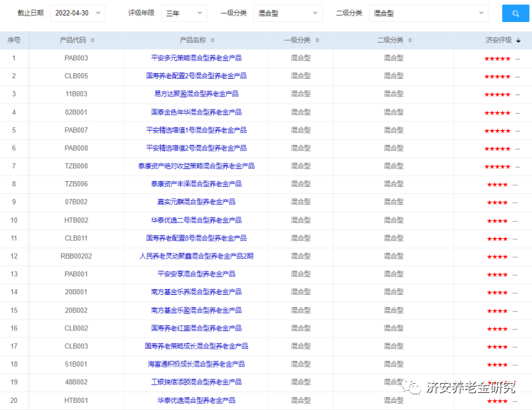Click four-star rating in TZB006 row
Screen dimensions: 532x410
pyautogui.click(x=497, y=185)
